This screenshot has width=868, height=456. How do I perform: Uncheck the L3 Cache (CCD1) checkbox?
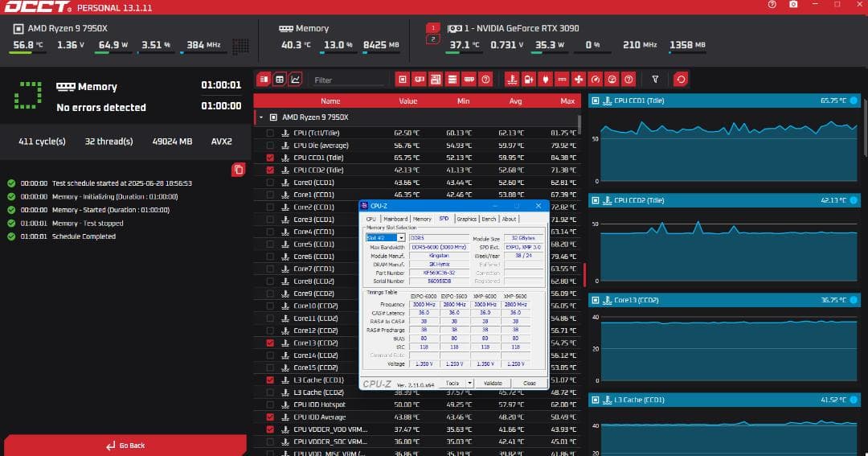(x=269, y=380)
